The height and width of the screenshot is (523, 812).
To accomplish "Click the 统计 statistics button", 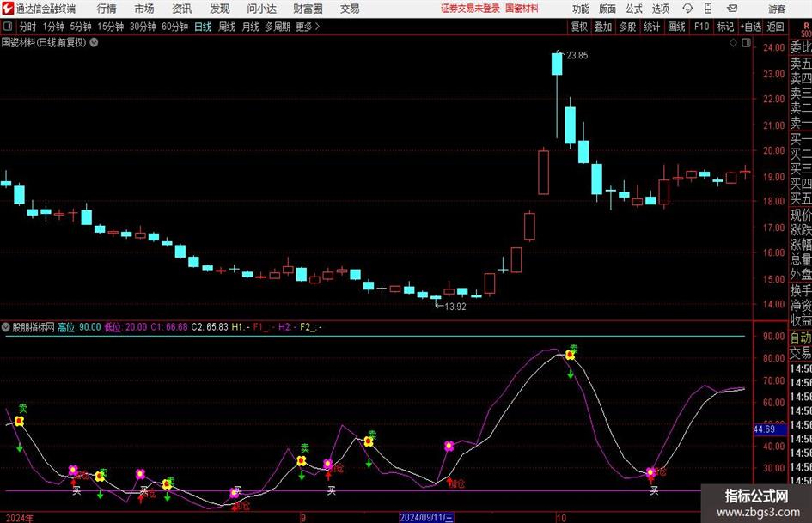I will [651, 27].
